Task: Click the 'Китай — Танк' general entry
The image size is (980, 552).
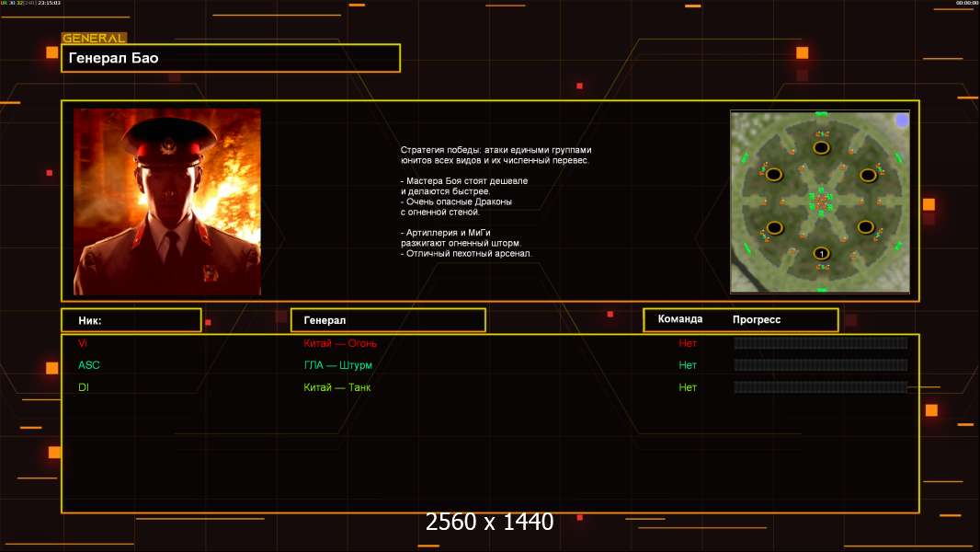Action: [x=336, y=387]
